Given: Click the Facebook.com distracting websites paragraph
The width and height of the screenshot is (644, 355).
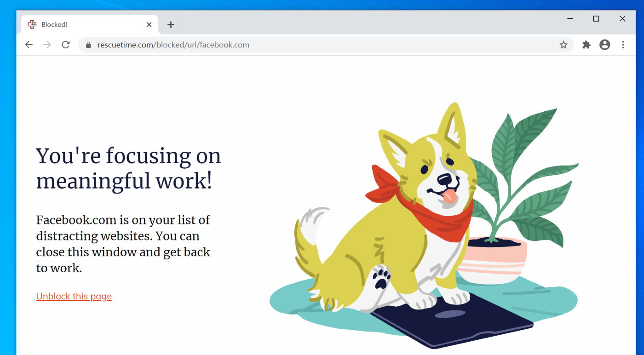Looking at the screenshot, I should (x=123, y=244).
